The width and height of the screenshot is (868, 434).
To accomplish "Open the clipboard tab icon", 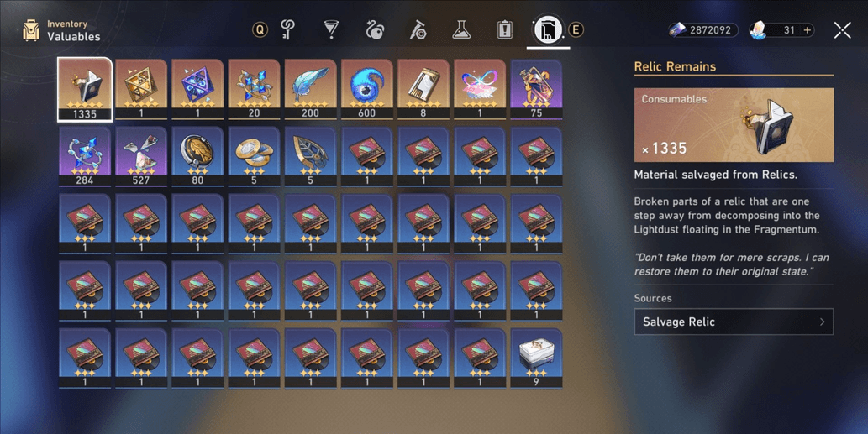I will pyautogui.click(x=504, y=29).
